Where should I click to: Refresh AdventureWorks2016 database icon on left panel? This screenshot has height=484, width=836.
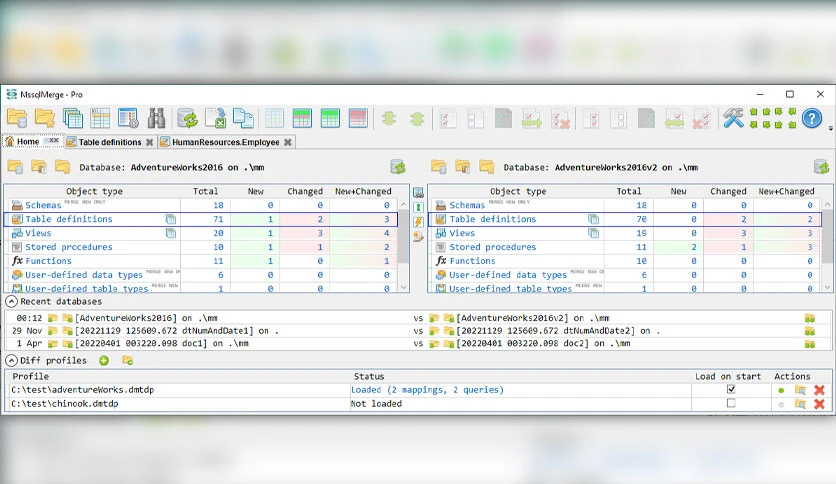(x=398, y=167)
